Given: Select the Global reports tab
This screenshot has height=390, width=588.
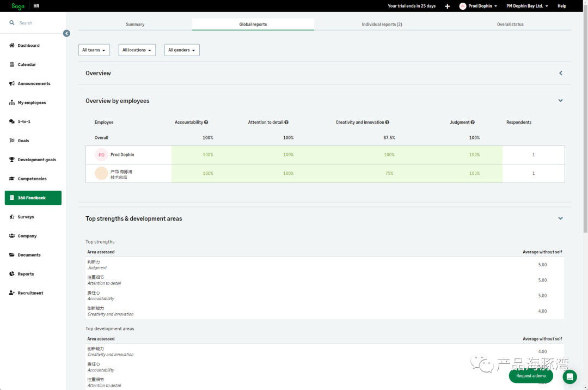Looking at the screenshot, I should [253, 25].
